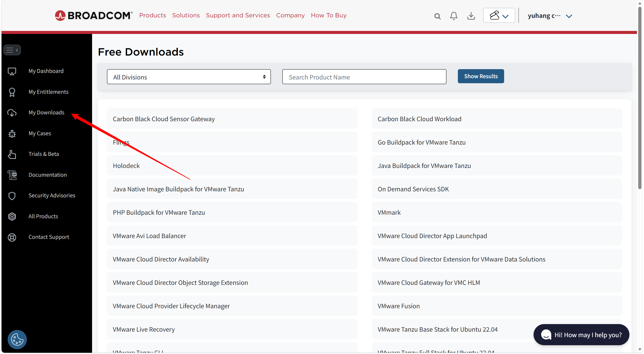Screen dimensions: 644x354
Task: Click the search magnifier icon in header
Action: click(x=437, y=16)
